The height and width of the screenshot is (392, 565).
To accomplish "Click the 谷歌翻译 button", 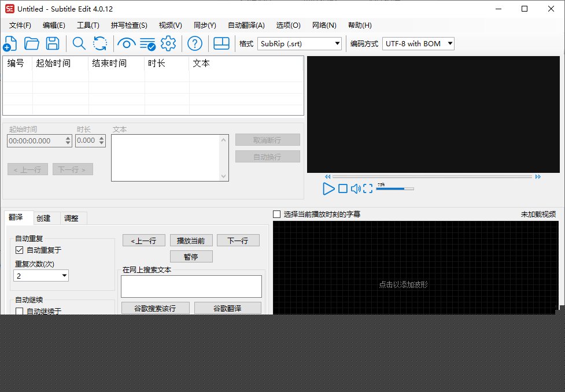I will [228, 308].
